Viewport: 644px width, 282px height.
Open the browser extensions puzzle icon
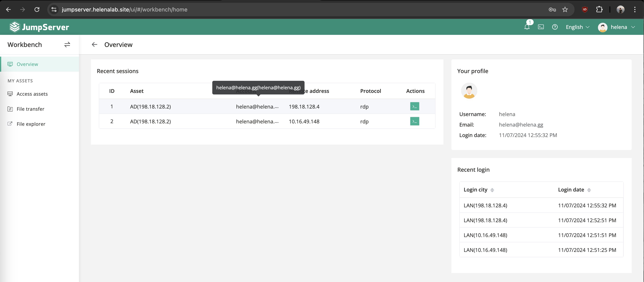[x=599, y=10]
